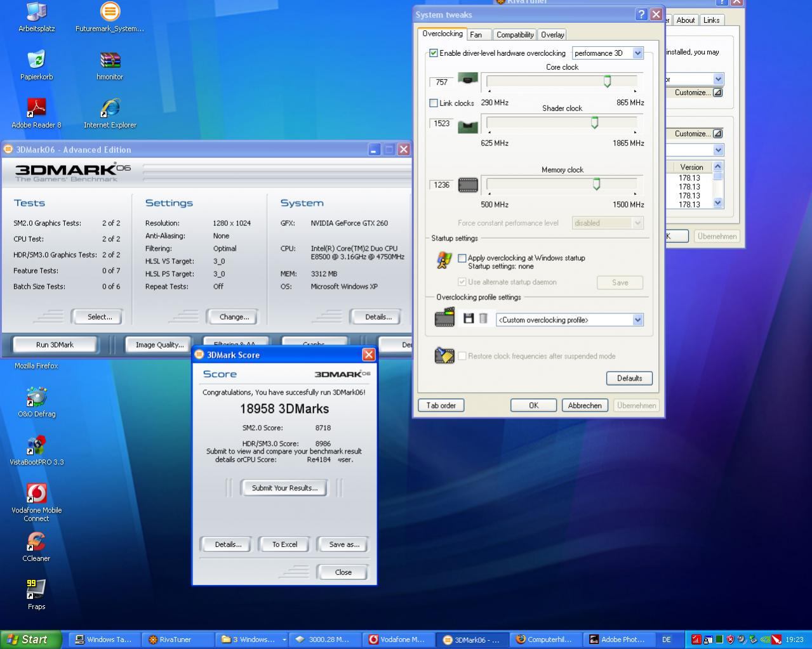Image resolution: width=812 pixels, height=649 pixels.
Task: Save the overclocking profile with floppy icon
Action: (x=469, y=318)
